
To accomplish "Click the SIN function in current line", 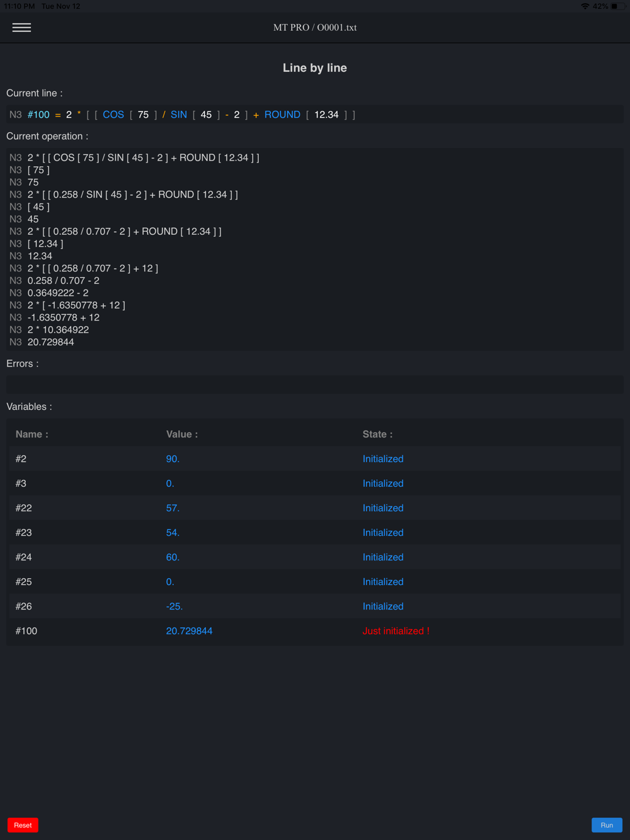I will point(178,115).
